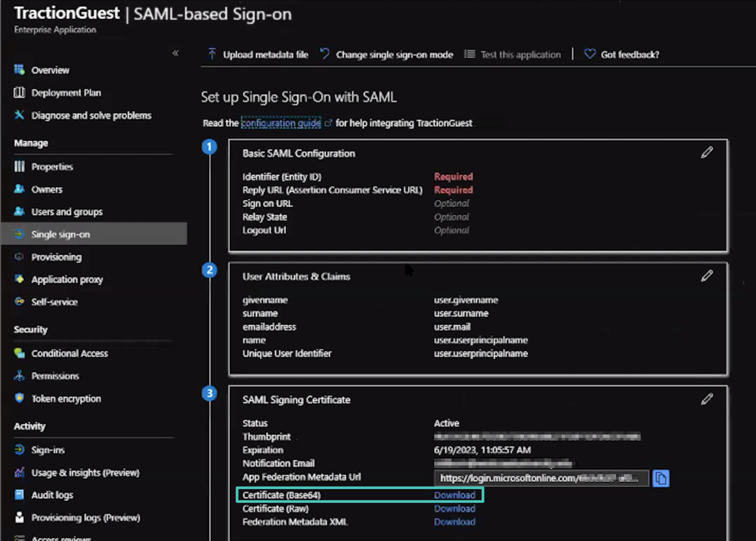This screenshot has width=756, height=541.
Task: Edit Basic SAML Configuration with pencil icon
Action: [x=707, y=152]
